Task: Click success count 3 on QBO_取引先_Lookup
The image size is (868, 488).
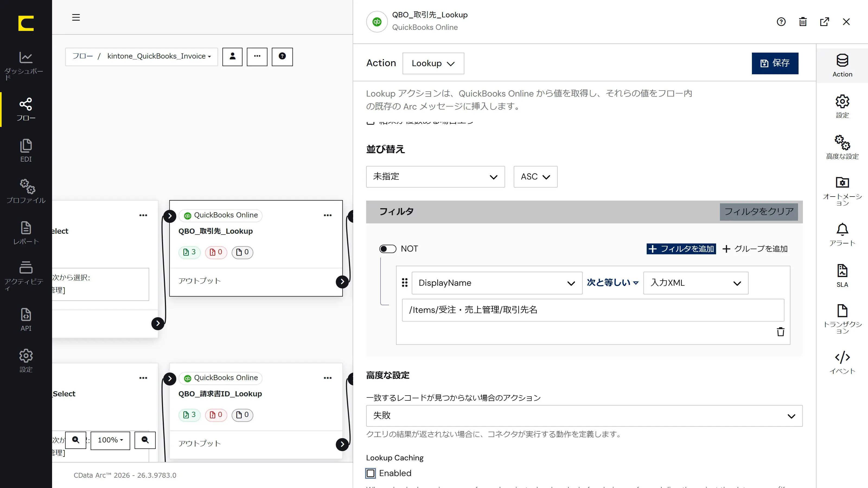Action: click(x=189, y=252)
